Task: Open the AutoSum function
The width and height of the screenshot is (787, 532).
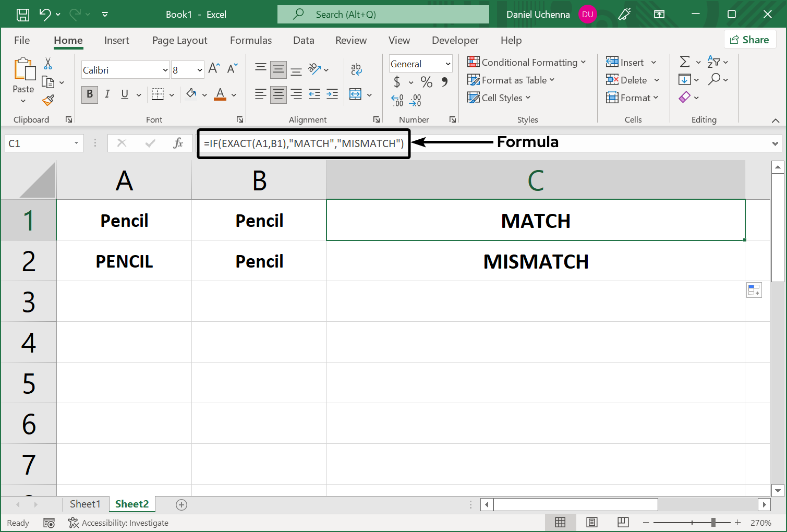Action: [x=685, y=62]
